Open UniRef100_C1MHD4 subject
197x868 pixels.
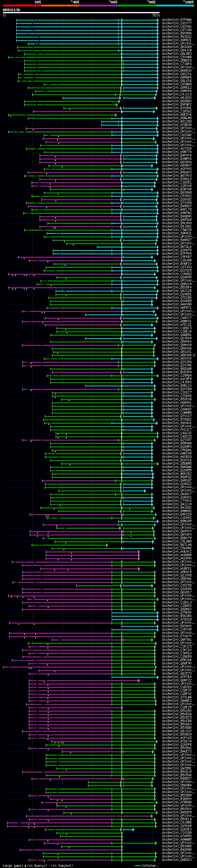tap(177, 375)
